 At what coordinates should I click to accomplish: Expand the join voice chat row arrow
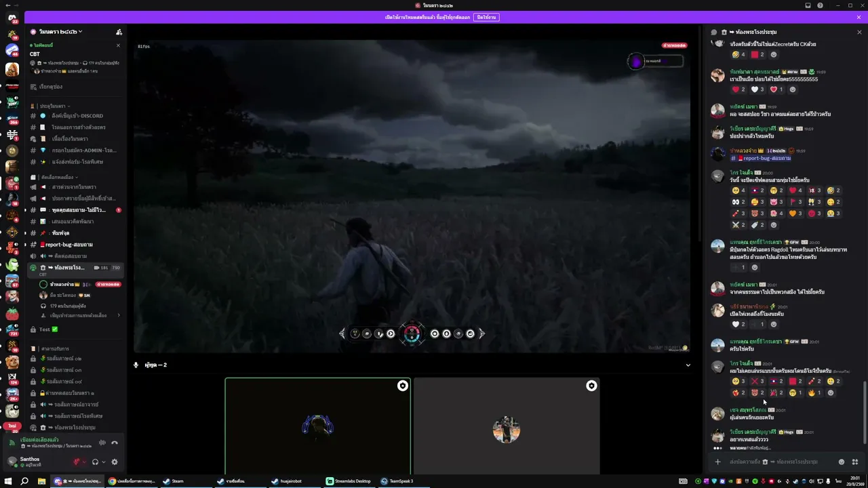(119, 315)
